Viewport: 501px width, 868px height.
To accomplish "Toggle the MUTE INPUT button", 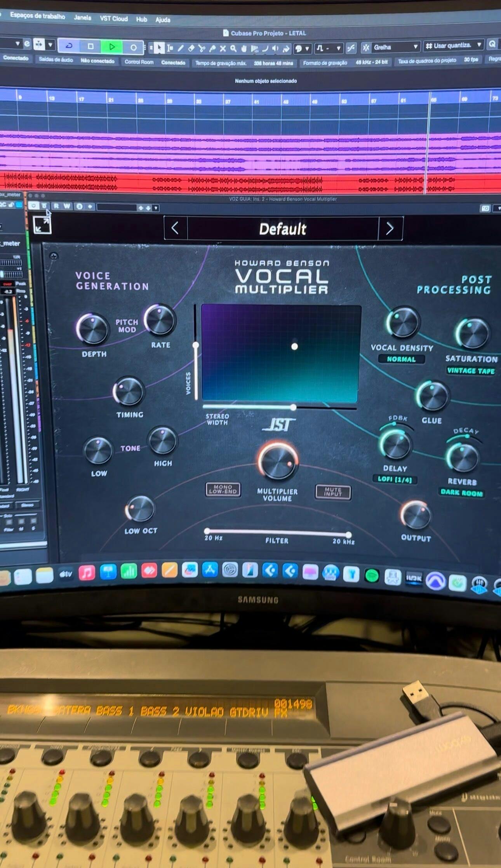I will [333, 492].
